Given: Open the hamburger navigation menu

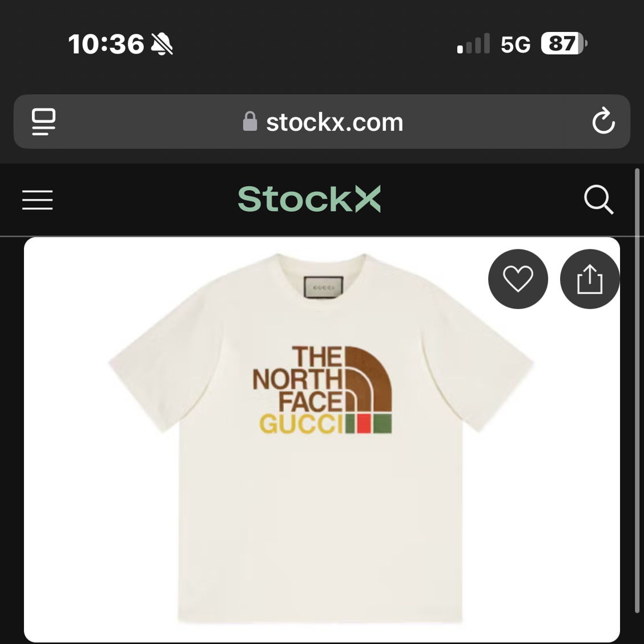Looking at the screenshot, I should pos(37,200).
